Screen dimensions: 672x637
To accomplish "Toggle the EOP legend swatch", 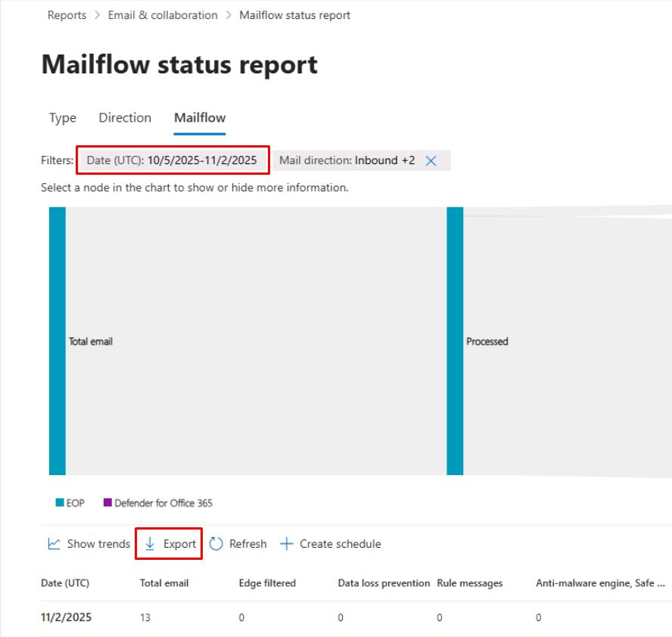I will click(x=60, y=502).
